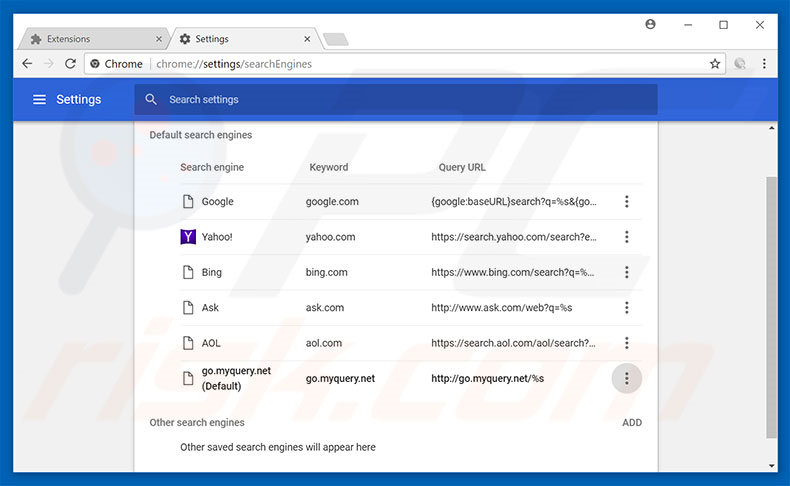The image size is (790, 486).
Task: Open the Chrome profile account icon
Action: 650,24
